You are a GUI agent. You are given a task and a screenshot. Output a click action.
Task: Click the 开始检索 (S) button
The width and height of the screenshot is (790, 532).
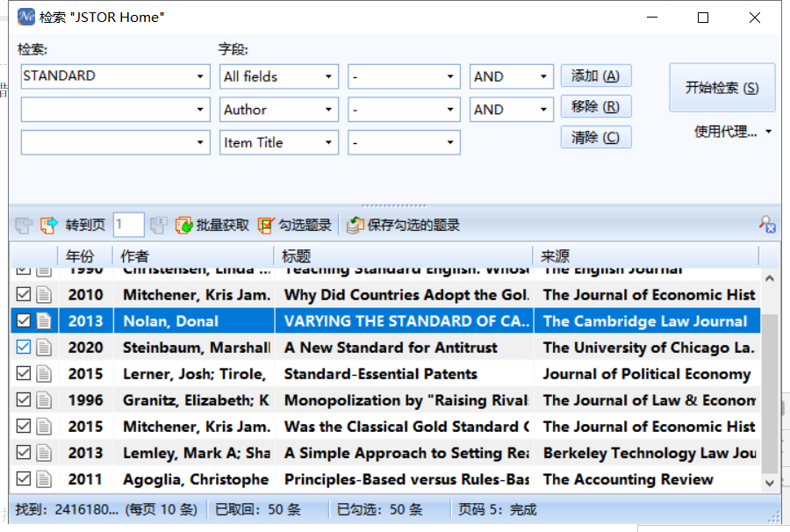tap(722, 88)
